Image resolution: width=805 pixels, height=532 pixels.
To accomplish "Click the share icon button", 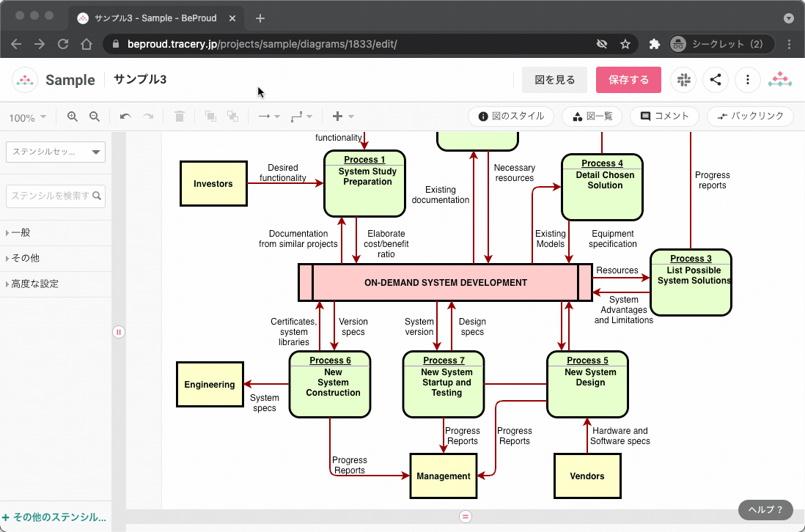I will pos(716,80).
